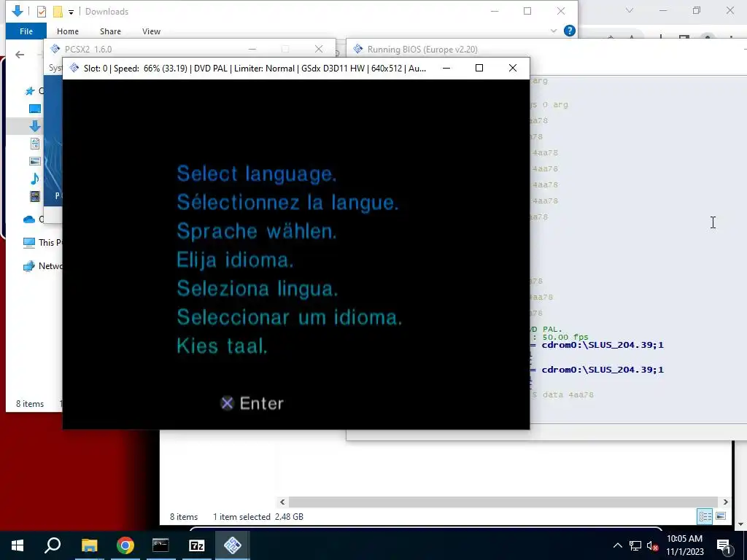Maximize the GSdx game window

tap(479, 68)
